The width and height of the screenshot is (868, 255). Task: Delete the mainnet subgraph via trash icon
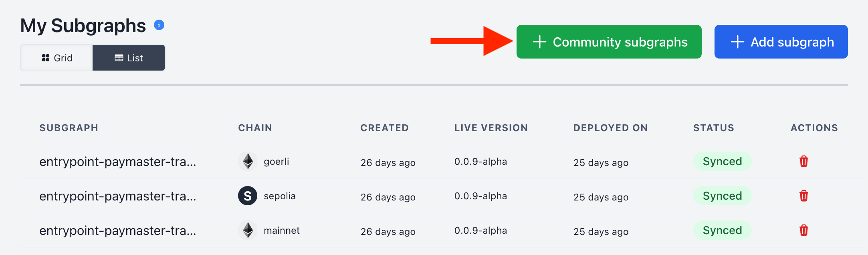point(803,231)
